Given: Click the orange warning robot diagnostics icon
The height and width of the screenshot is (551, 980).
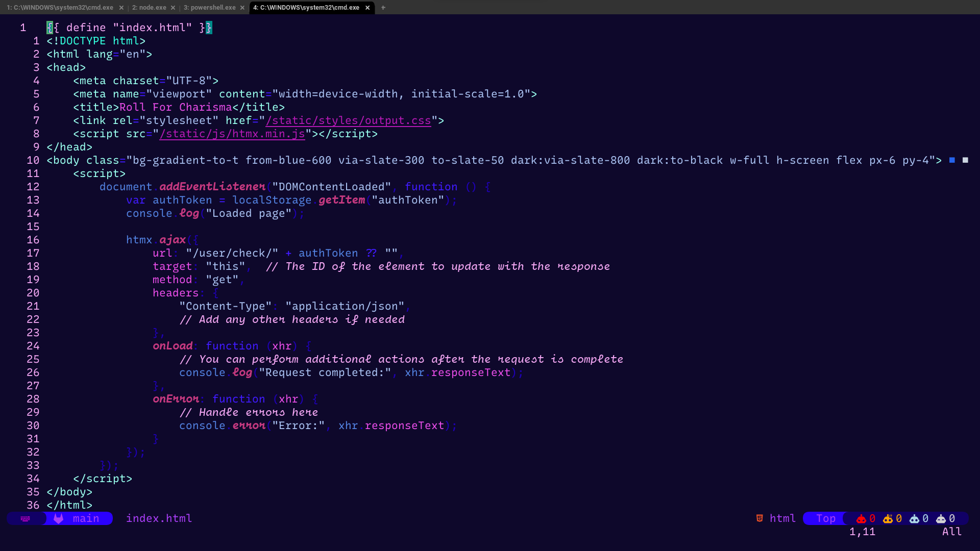Looking at the screenshot, I should coord(888,519).
